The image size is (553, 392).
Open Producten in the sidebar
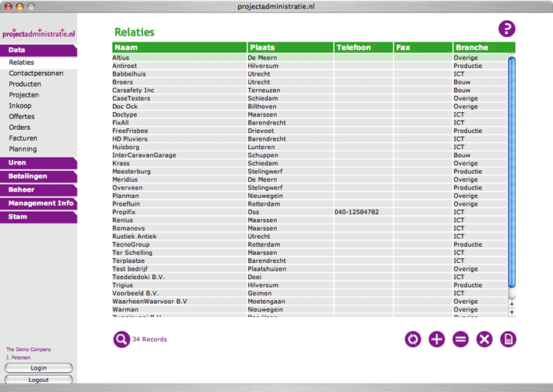25,84
